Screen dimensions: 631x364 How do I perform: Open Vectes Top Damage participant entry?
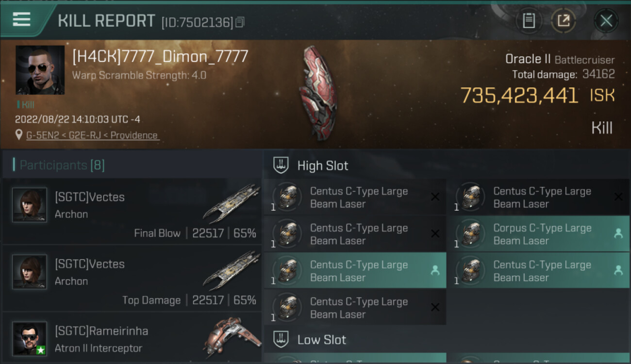[132, 279]
